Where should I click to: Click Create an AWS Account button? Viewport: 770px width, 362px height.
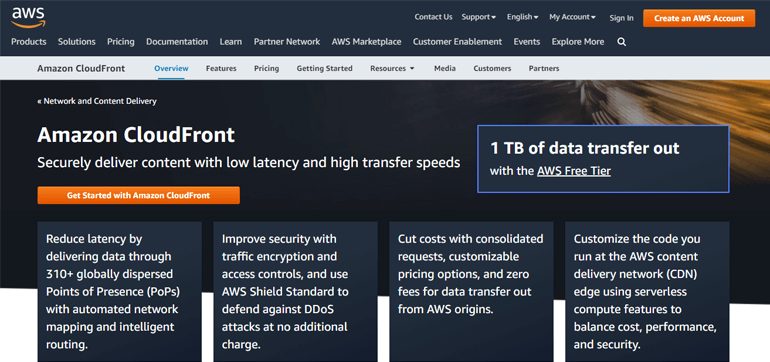click(699, 18)
